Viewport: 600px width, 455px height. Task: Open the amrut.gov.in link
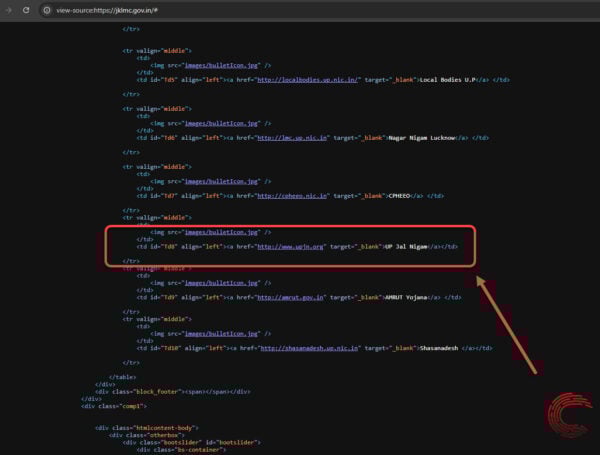point(290,297)
